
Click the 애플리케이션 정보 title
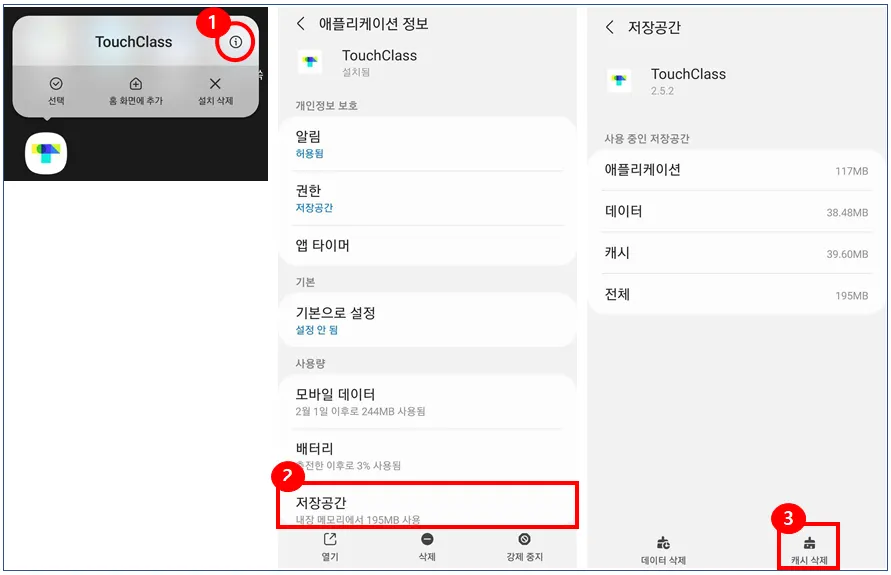point(373,24)
